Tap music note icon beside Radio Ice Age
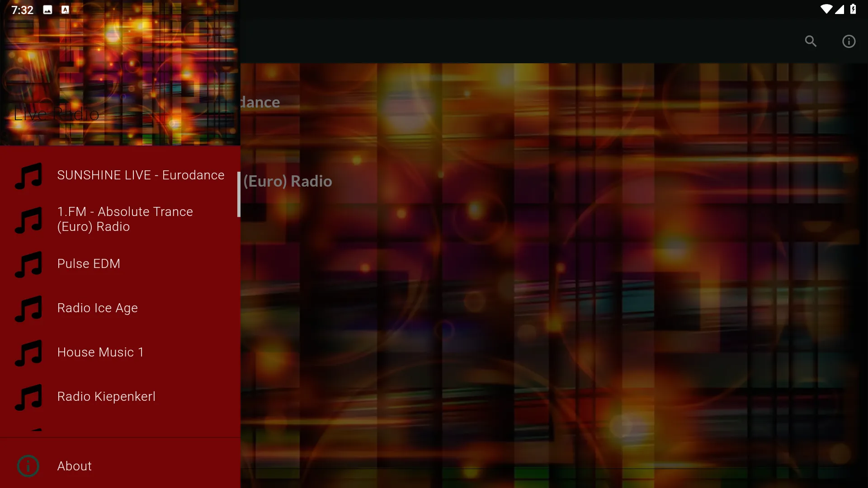The image size is (868, 488). click(x=28, y=308)
